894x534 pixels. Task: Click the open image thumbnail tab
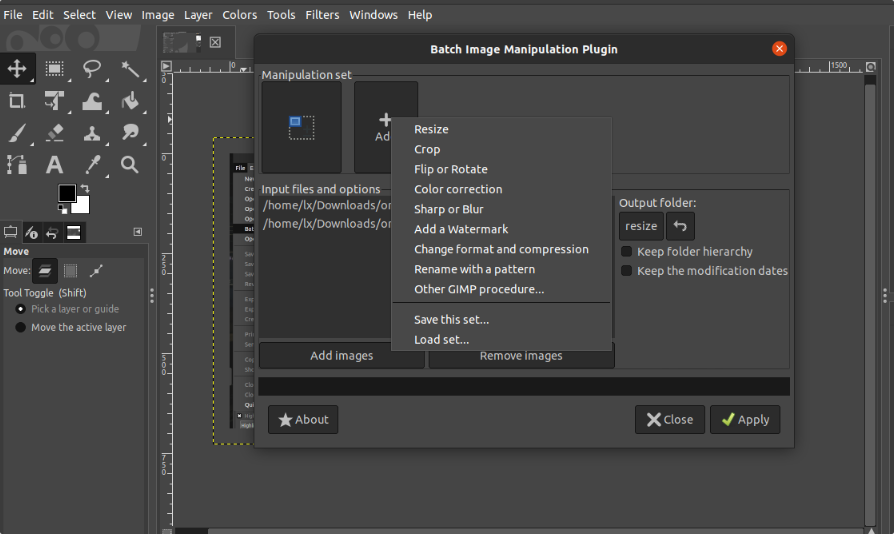[182, 42]
